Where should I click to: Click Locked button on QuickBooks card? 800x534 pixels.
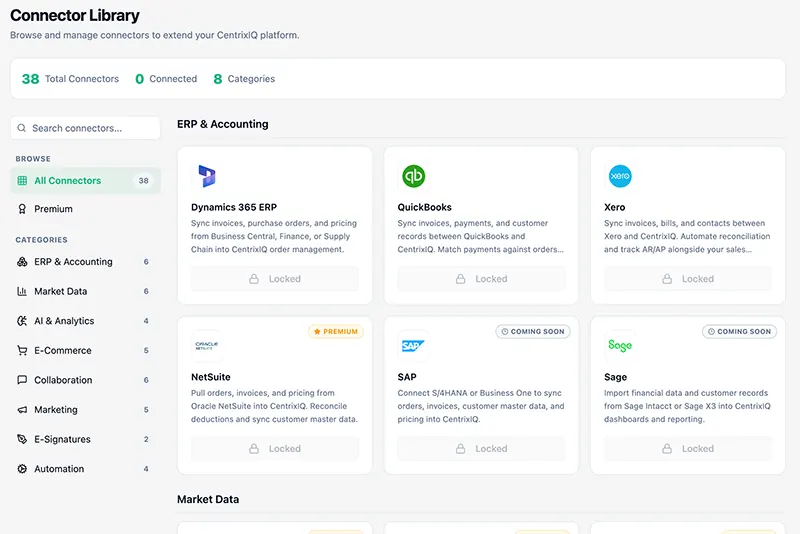coord(481,279)
